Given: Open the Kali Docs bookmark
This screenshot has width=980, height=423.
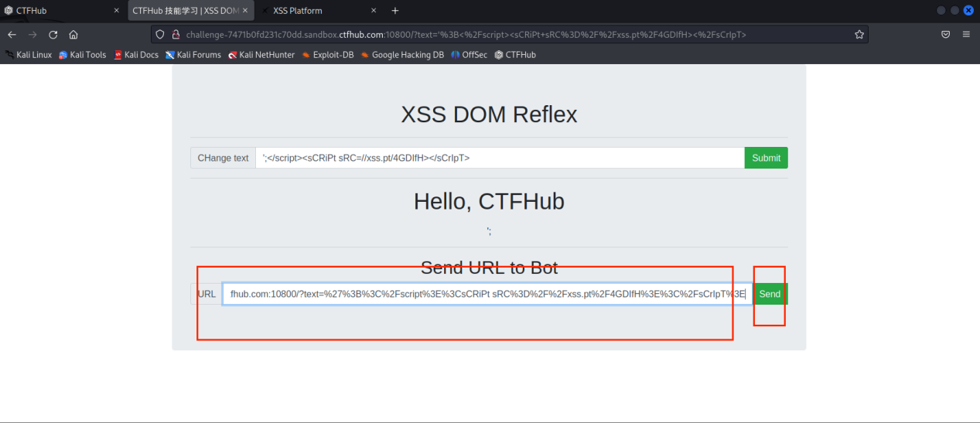Looking at the screenshot, I should pos(136,55).
